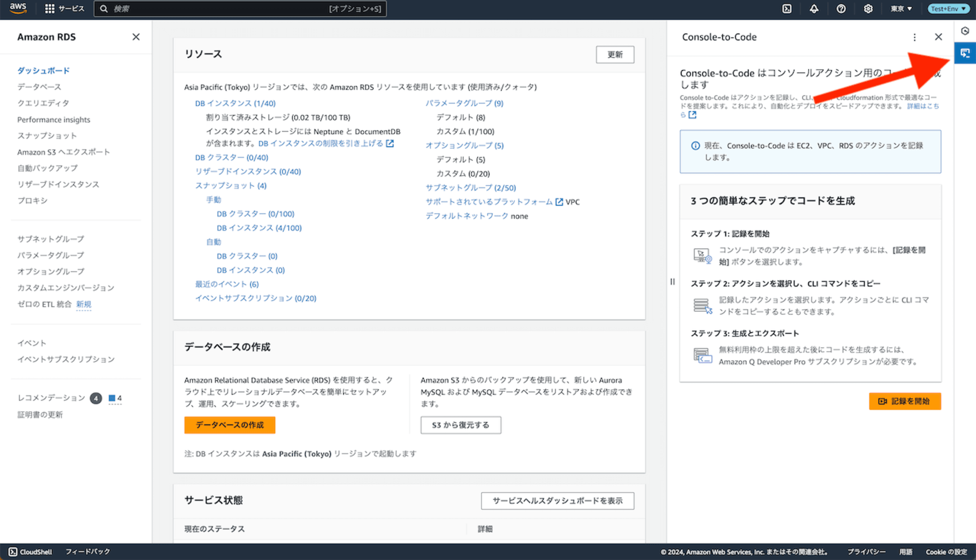The height and width of the screenshot is (560, 976).
Task: Click the orange データベースの作成 button
Action: (230, 425)
